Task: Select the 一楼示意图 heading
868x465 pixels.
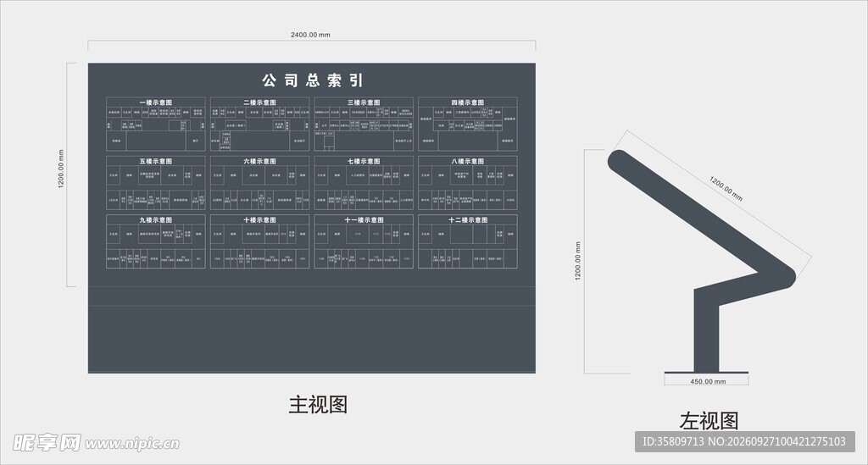Action: 156,102
